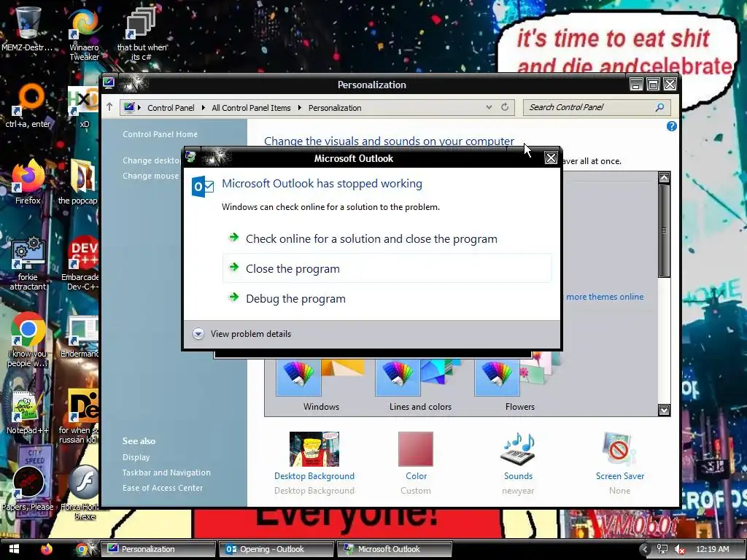Open the xD desktop shortcut
The height and width of the screenshot is (560, 747).
point(84,106)
